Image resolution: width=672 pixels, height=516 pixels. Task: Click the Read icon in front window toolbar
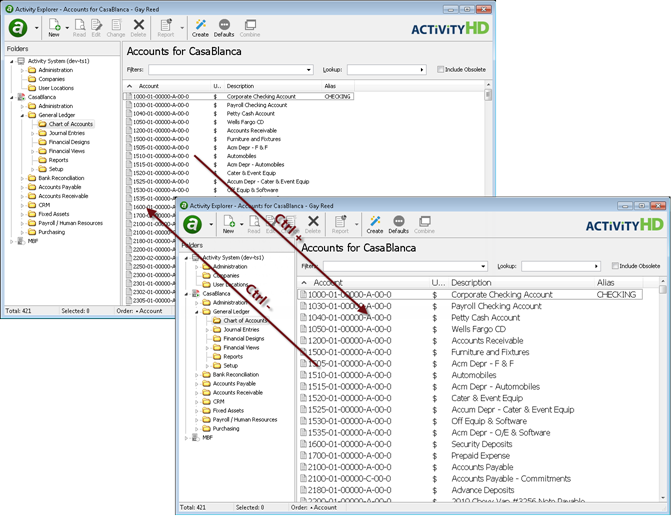pyautogui.click(x=254, y=224)
